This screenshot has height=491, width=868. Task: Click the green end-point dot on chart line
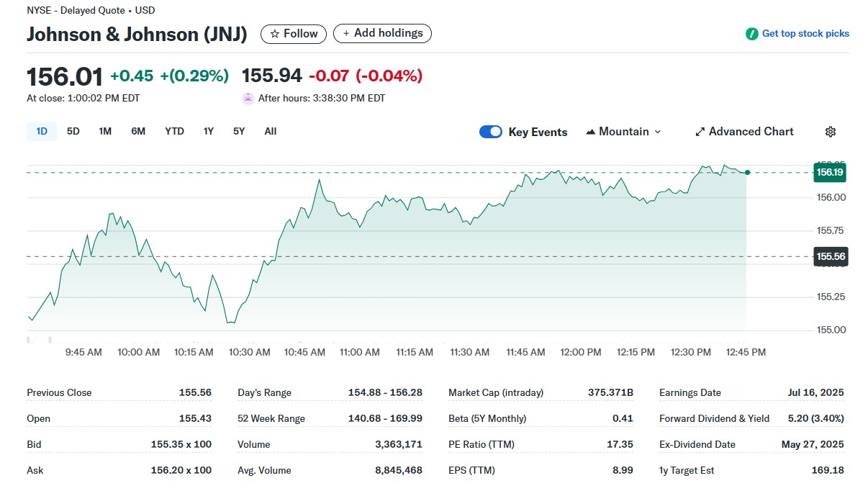(x=747, y=172)
